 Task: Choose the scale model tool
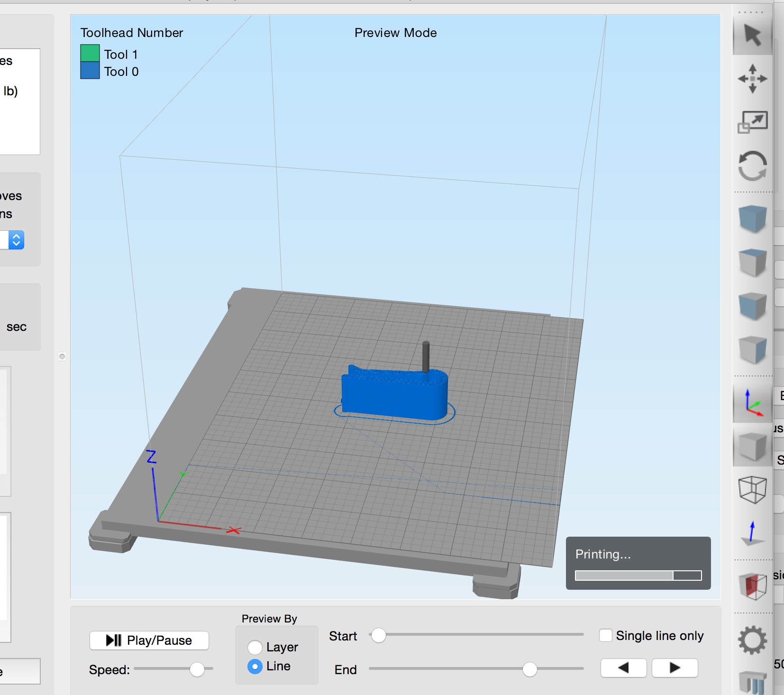(752, 122)
